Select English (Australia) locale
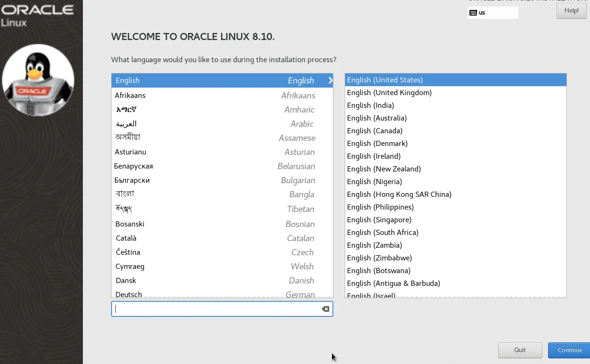 coord(455,118)
